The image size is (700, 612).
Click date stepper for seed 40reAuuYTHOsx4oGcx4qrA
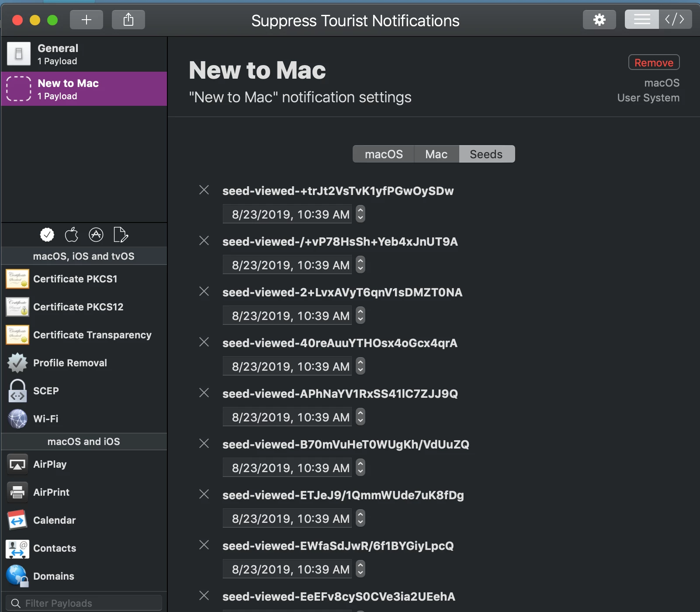[360, 366]
